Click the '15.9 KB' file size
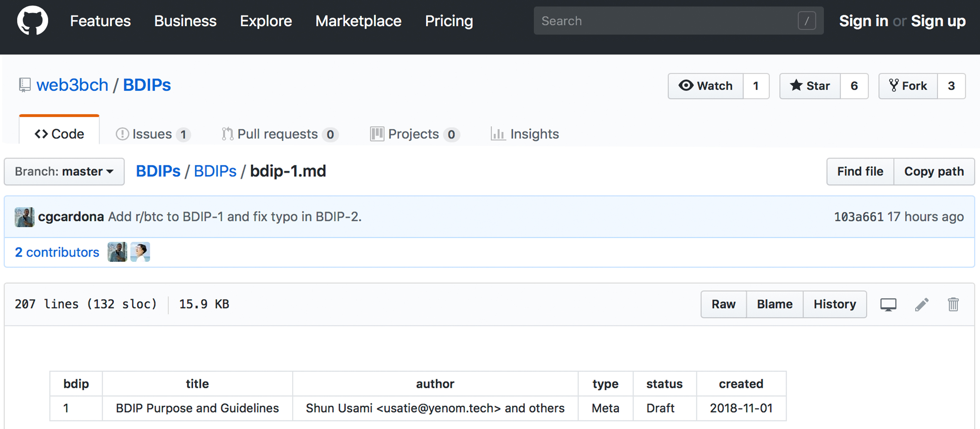Image resolution: width=980 pixels, height=429 pixels. 204,304
